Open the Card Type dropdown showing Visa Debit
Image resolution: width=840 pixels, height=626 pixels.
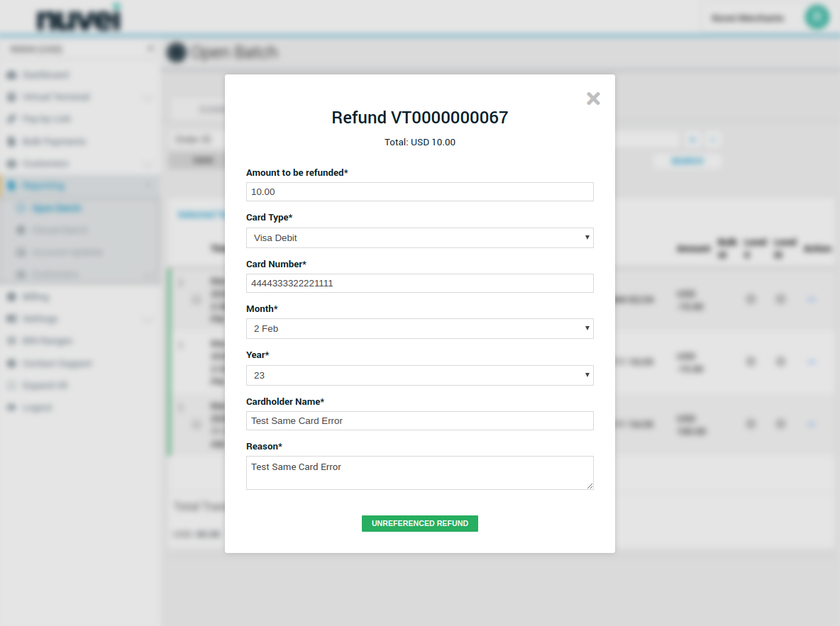pyautogui.click(x=419, y=238)
